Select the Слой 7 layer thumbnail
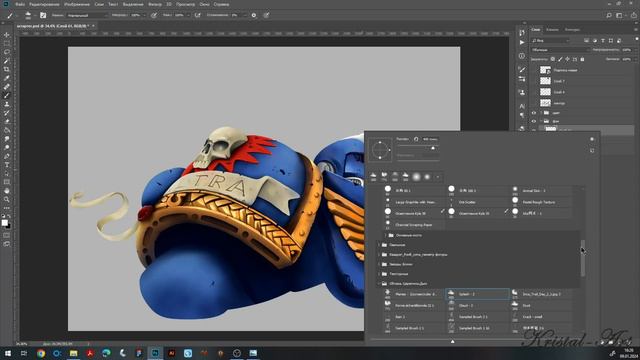This screenshot has width=640, height=360. 545,81
